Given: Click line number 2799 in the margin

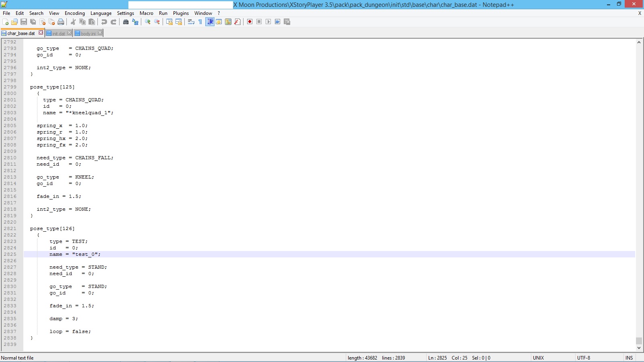Looking at the screenshot, I should point(10,87).
